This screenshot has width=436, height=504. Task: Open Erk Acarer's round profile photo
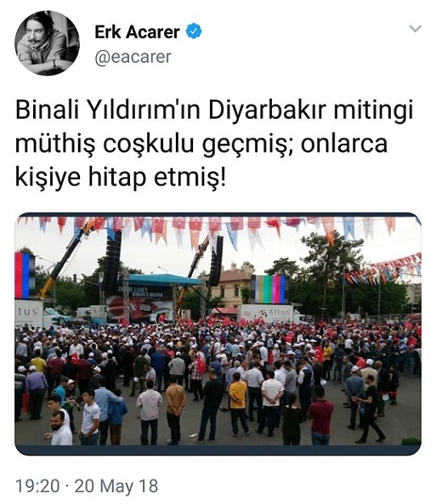coord(48,42)
